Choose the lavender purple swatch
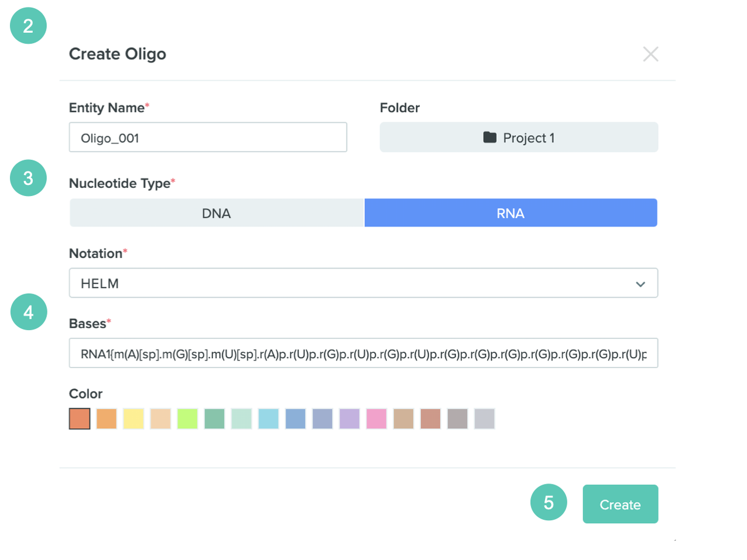The height and width of the screenshot is (560, 747). [x=349, y=419]
